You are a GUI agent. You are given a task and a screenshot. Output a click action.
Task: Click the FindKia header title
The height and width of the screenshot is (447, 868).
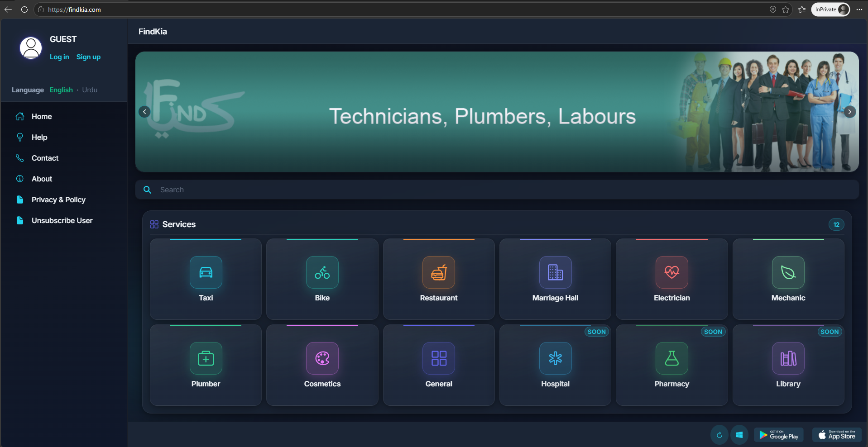click(x=153, y=32)
